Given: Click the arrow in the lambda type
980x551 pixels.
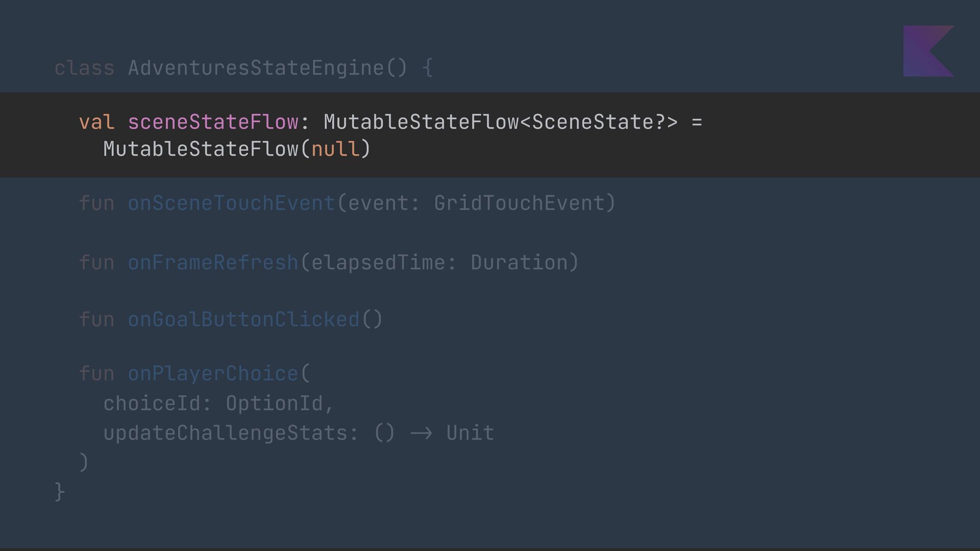Looking at the screenshot, I should [421, 433].
